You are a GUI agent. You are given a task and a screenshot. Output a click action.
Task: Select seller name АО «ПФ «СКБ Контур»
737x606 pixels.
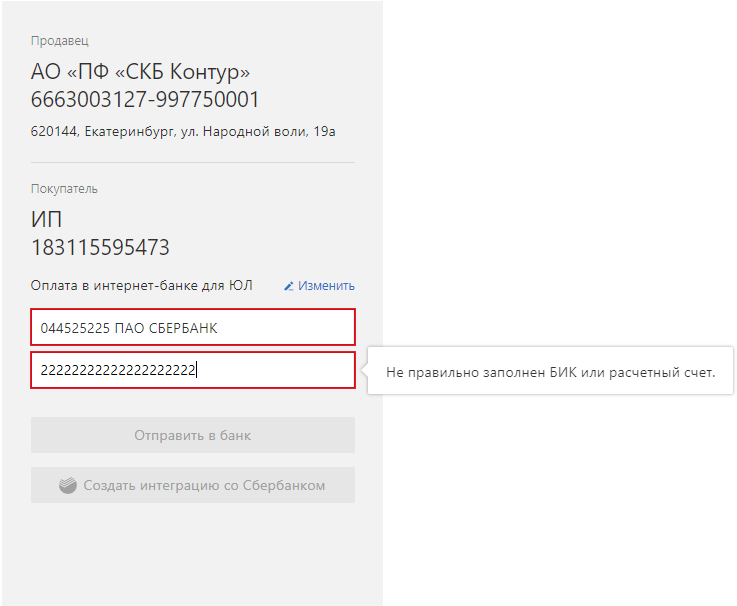(140, 71)
